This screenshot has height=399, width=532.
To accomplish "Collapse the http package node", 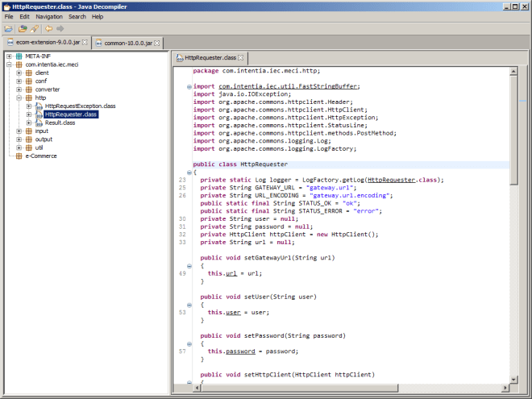I will pyautogui.click(x=19, y=98).
